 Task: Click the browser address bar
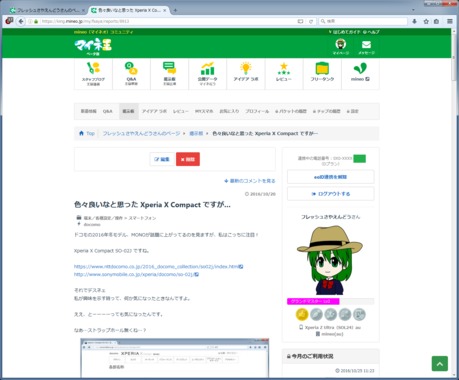tap(167, 21)
